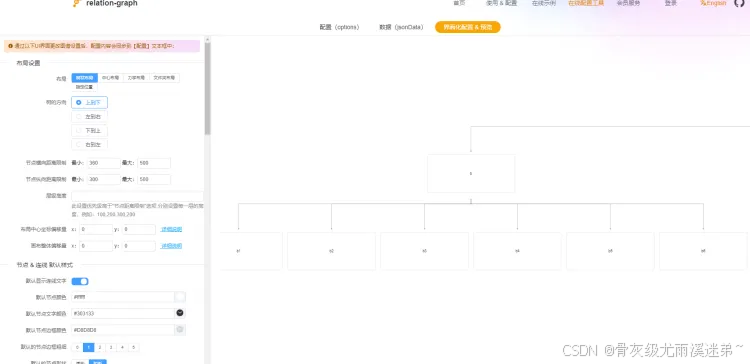Image resolution: width=750 pixels, height=364 pixels.
Task: Select graph node a5
Action: (610, 251)
